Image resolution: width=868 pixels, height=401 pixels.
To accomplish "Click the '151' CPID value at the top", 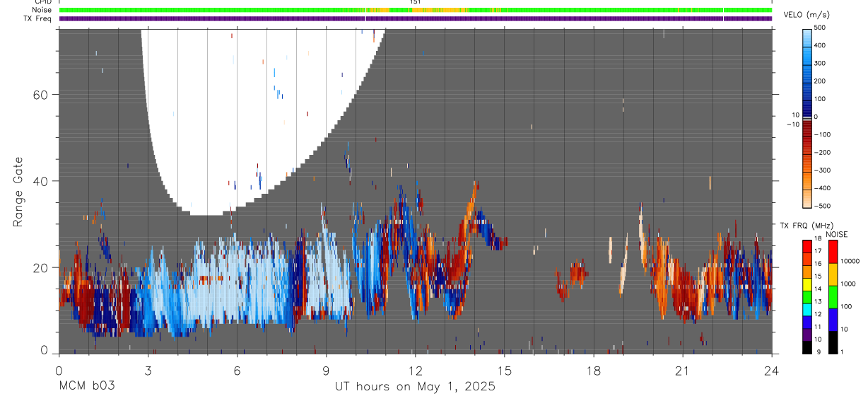I will (x=416, y=2).
